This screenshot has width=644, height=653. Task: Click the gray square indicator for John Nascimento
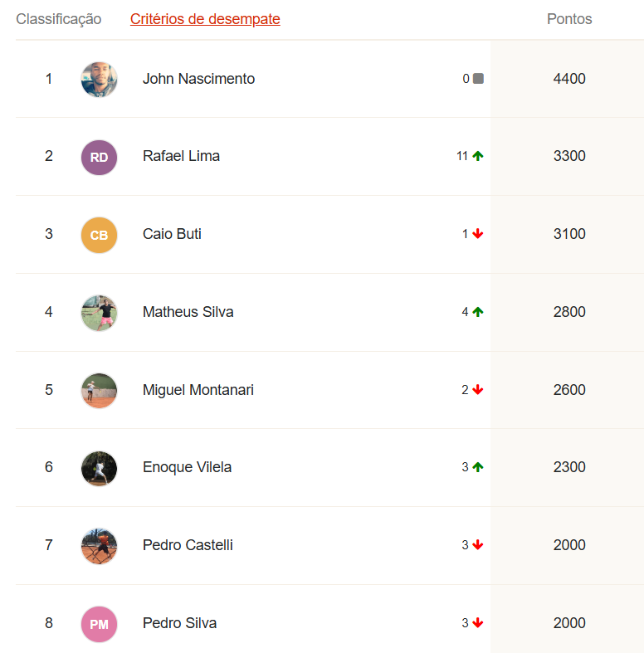[478, 78]
